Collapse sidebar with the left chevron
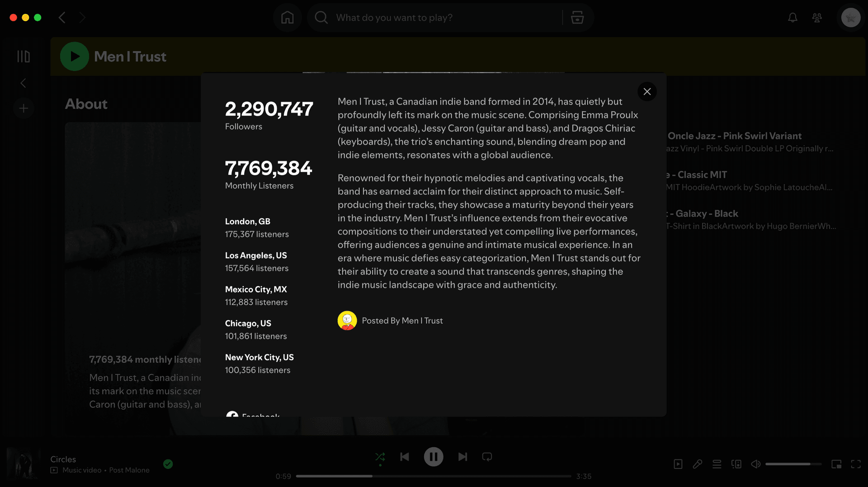 [x=23, y=83]
